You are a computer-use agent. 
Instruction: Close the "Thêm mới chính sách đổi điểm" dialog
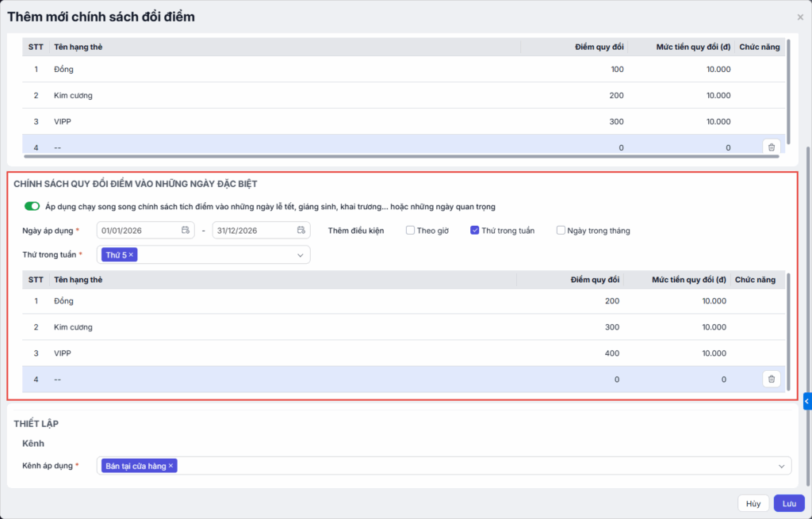(x=799, y=17)
